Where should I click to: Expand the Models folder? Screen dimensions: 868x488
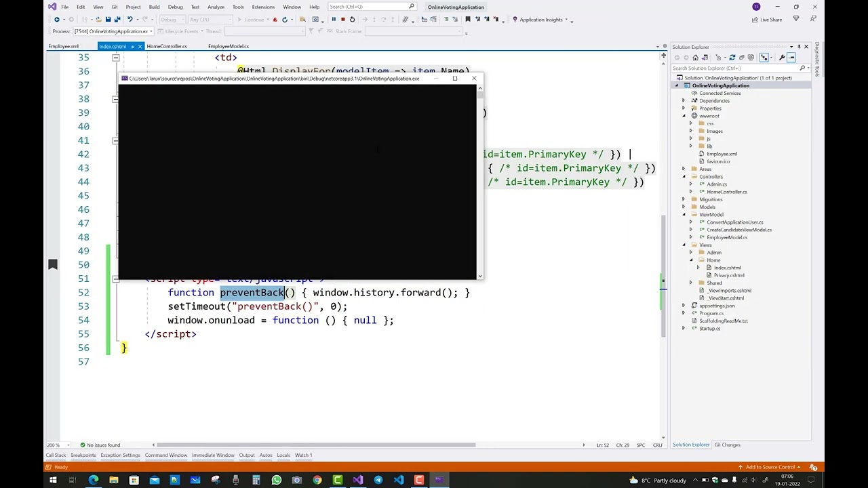(684, 207)
